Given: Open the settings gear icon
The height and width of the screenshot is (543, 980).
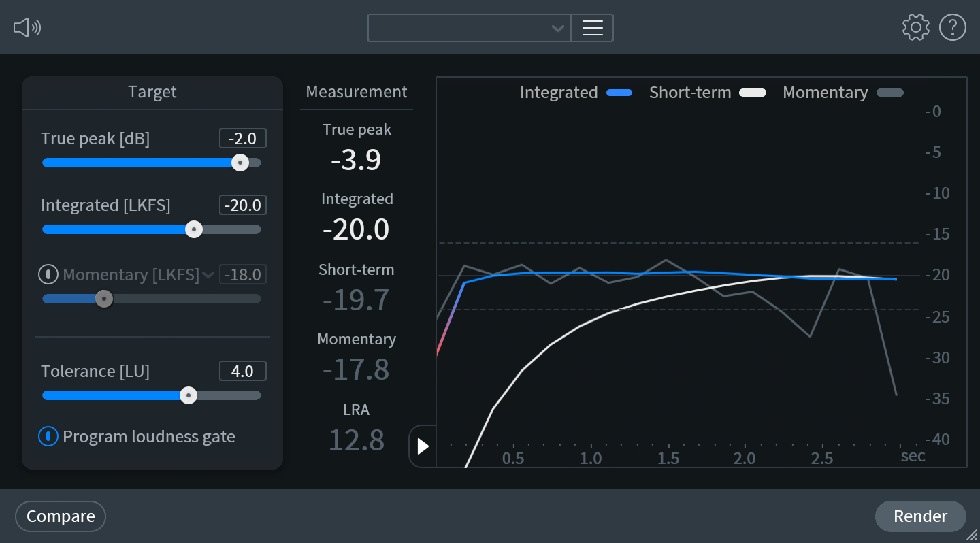Looking at the screenshot, I should click(x=915, y=28).
